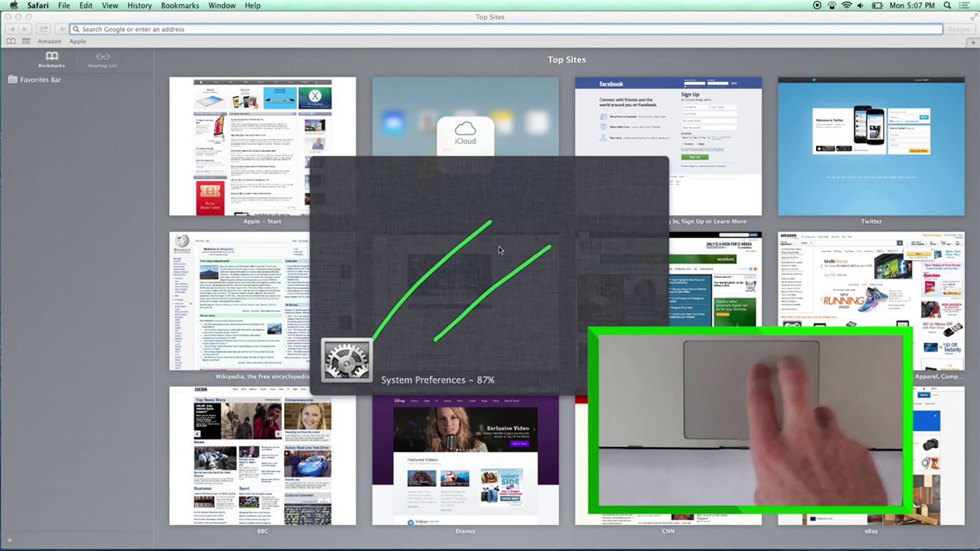Open the File menu

64,5
